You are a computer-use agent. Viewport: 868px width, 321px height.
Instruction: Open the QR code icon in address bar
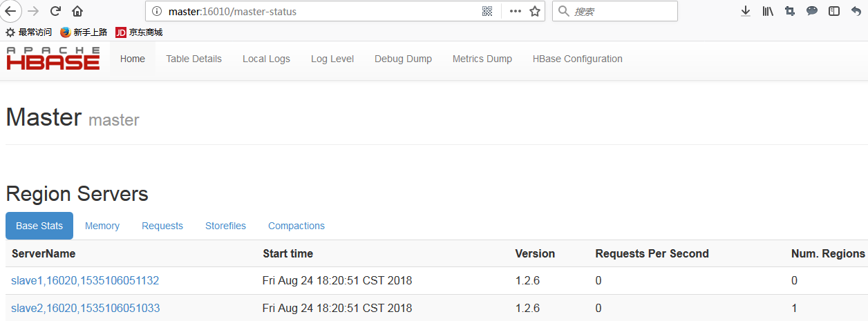[487, 11]
